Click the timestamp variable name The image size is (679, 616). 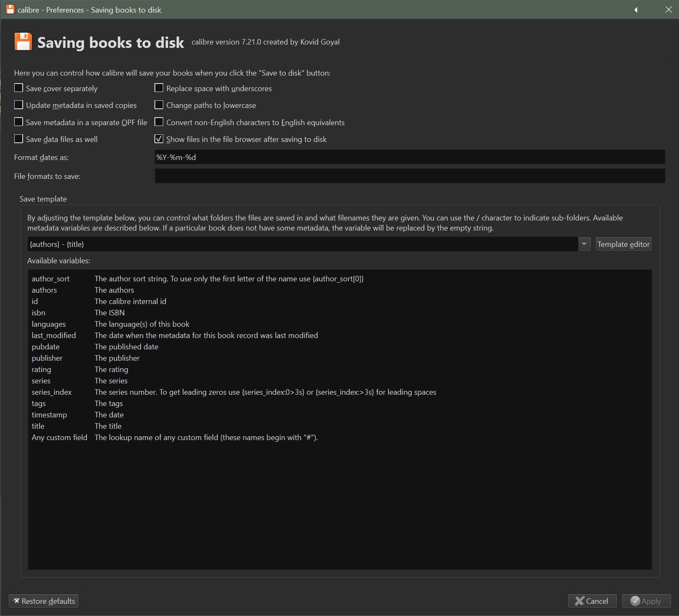point(49,415)
